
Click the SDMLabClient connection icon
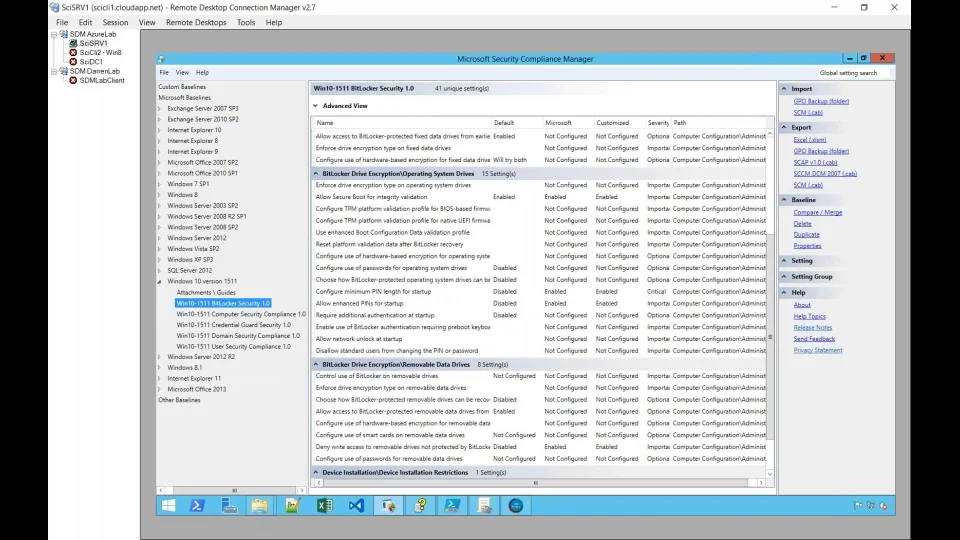pos(73,80)
